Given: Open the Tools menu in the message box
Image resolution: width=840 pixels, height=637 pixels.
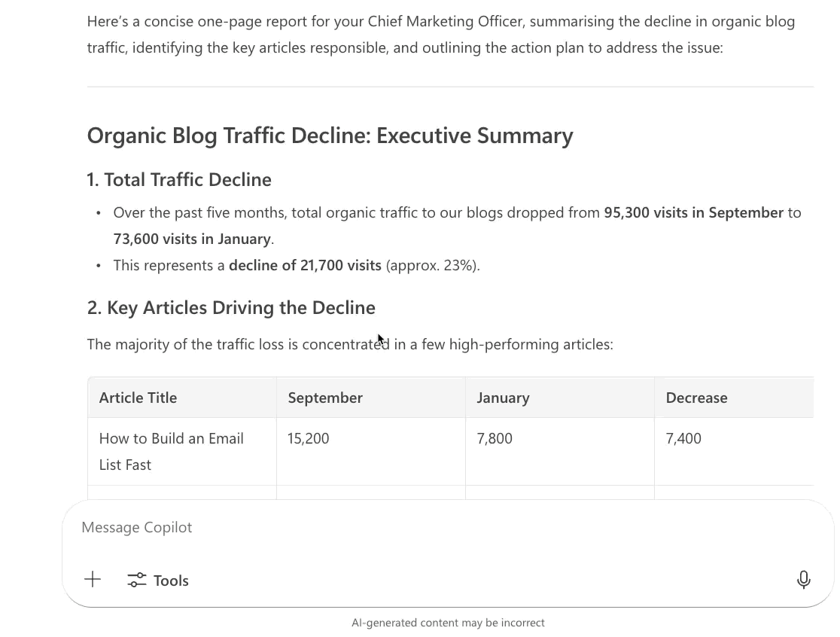Looking at the screenshot, I should click(158, 581).
